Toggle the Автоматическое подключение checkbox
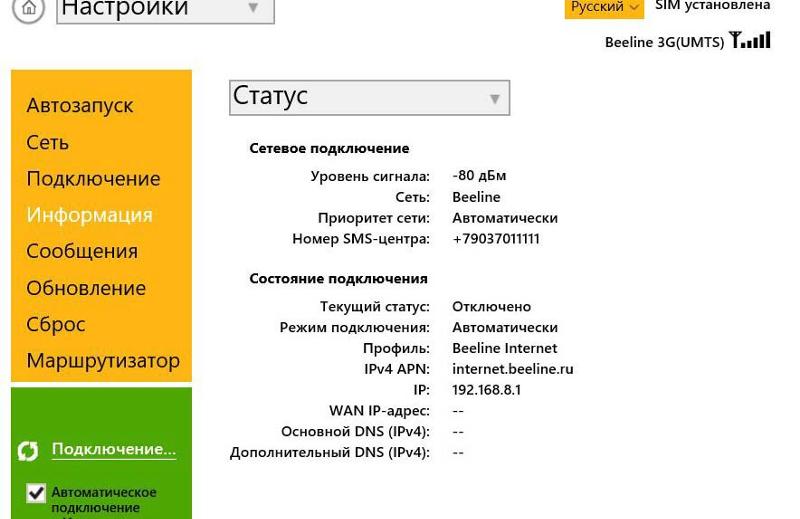 tap(36, 493)
